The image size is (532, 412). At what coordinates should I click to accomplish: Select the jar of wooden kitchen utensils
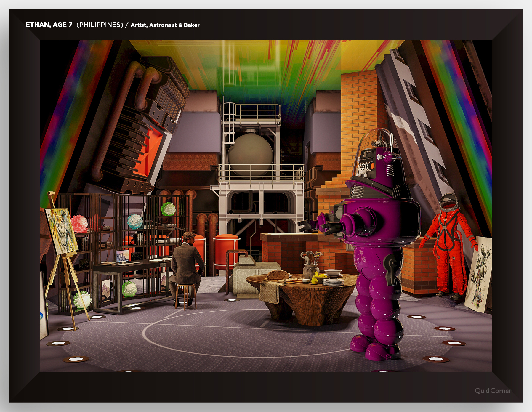310,265
